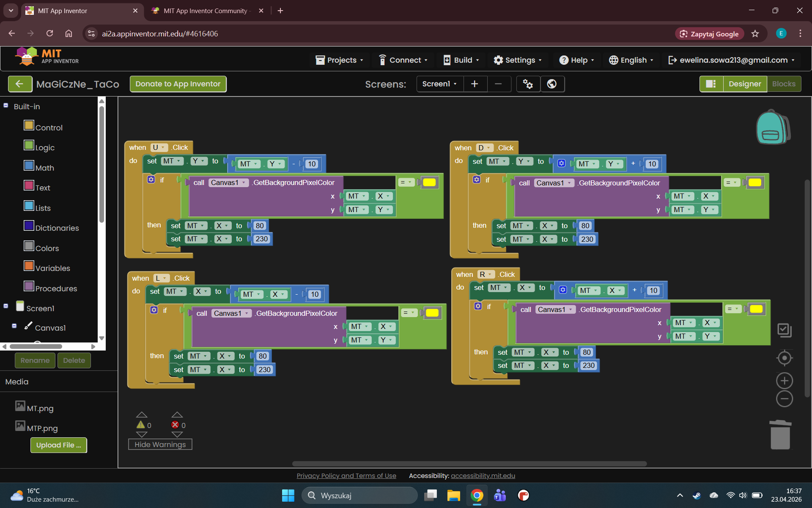This screenshot has height=508, width=812.
Task: Click the add new screen plus icon
Action: (x=475, y=84)
